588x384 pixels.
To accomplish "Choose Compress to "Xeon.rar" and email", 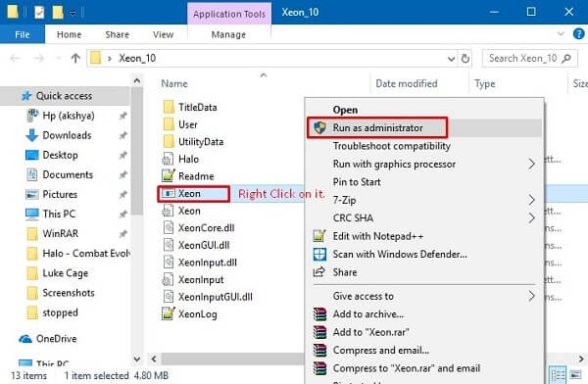I will pos(407,368).
